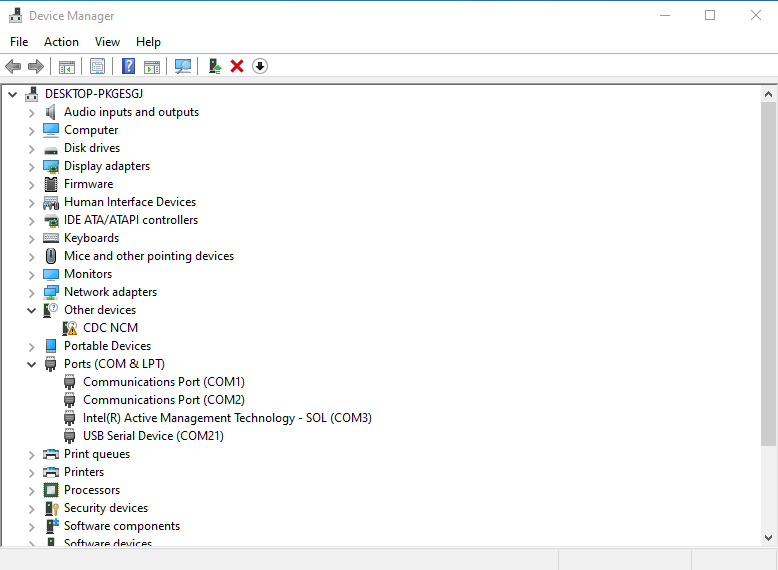Click Show/Hide Console Tree toolbar icon
Image resolution: width=778 pixels, height=570 pixels.
pyautogui.click(x=66, y=66)
